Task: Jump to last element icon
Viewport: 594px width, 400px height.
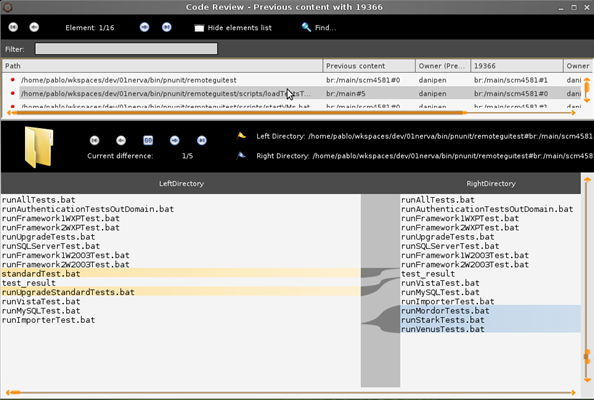Action: click(x=167, y=27)
